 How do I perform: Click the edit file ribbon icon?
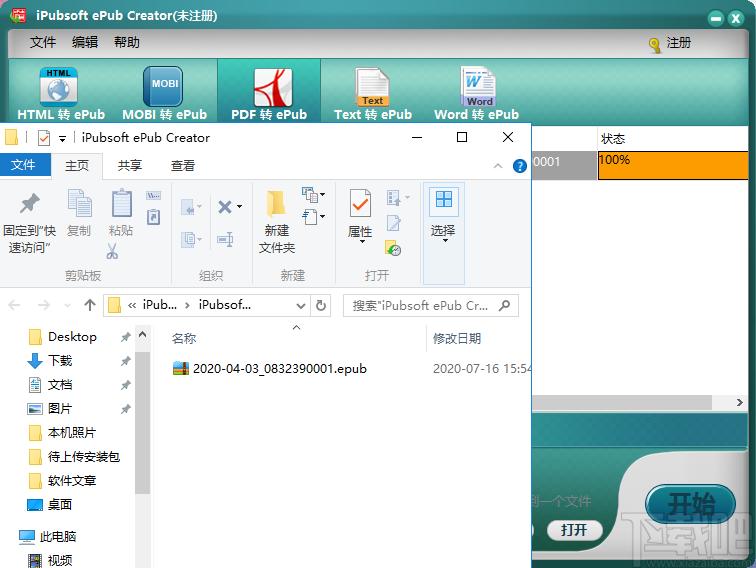pyautogui.click(x=394, y=223)
